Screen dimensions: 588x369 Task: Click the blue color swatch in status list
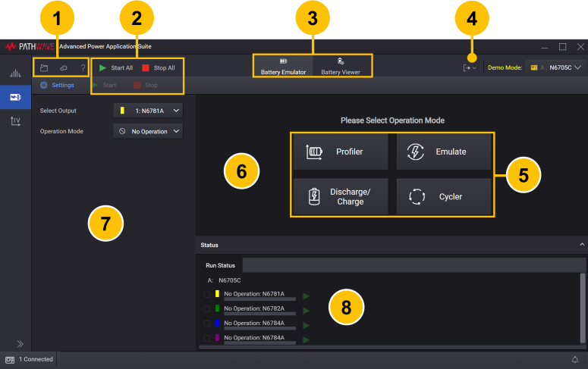[x=217, y=324]
